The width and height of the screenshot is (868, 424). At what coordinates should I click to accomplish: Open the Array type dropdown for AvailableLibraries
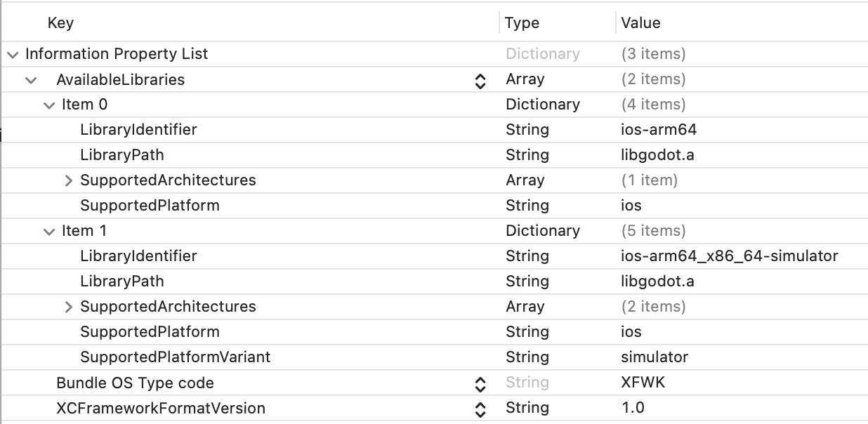pos(525,79)
